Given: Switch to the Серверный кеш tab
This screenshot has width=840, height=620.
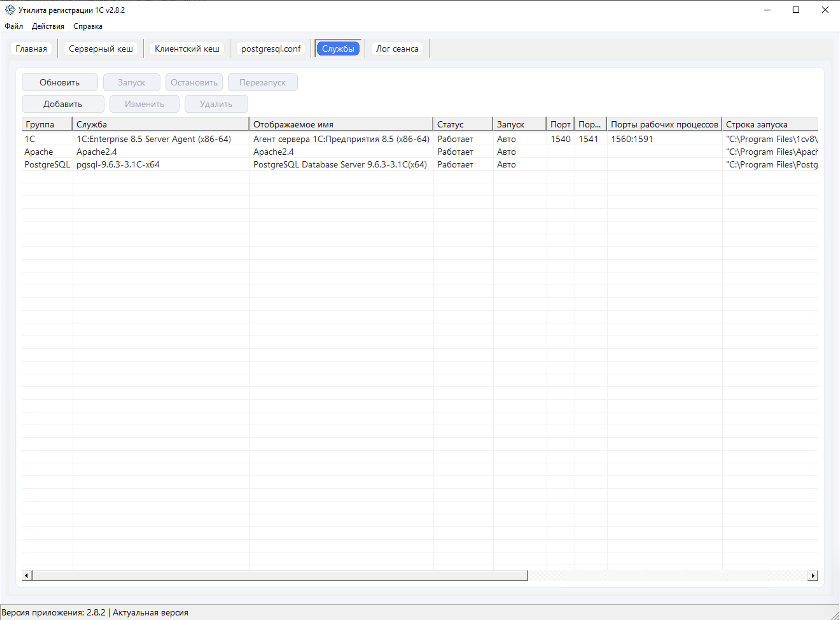Looking at the screenshot, I should (x=101, y=49).
